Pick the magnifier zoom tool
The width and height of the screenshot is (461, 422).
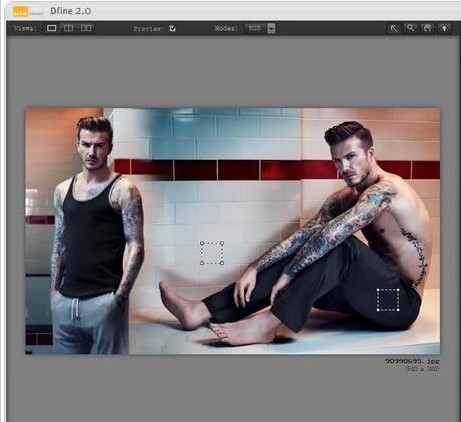pyautogui.click(x=411, y=28)
